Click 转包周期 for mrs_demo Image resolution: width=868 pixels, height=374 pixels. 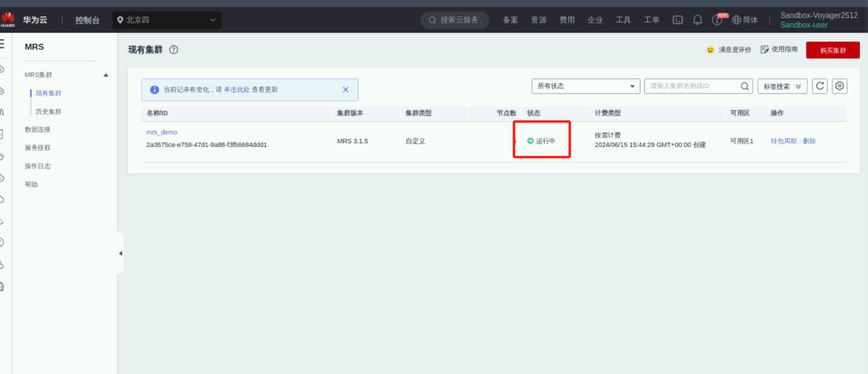tap(784, 141)
